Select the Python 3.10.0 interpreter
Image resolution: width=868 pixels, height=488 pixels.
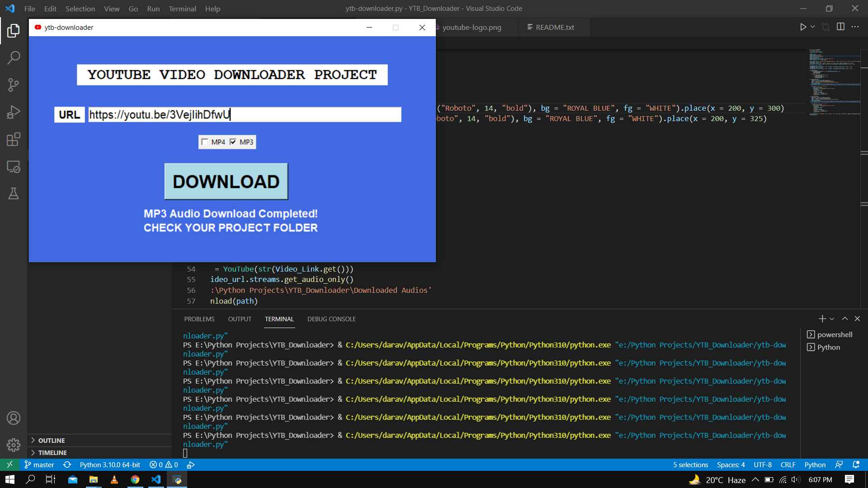point(109,465)
